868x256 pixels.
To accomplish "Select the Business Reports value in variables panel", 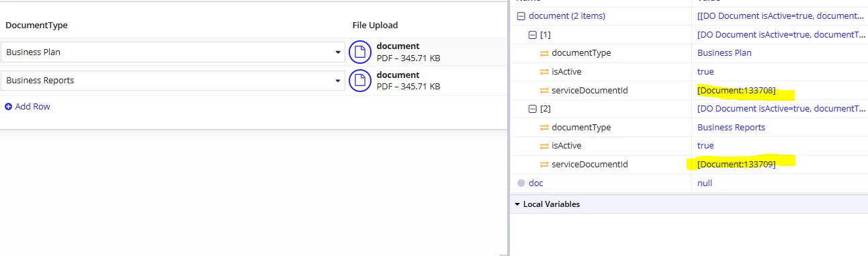I will tap(731, 128).
